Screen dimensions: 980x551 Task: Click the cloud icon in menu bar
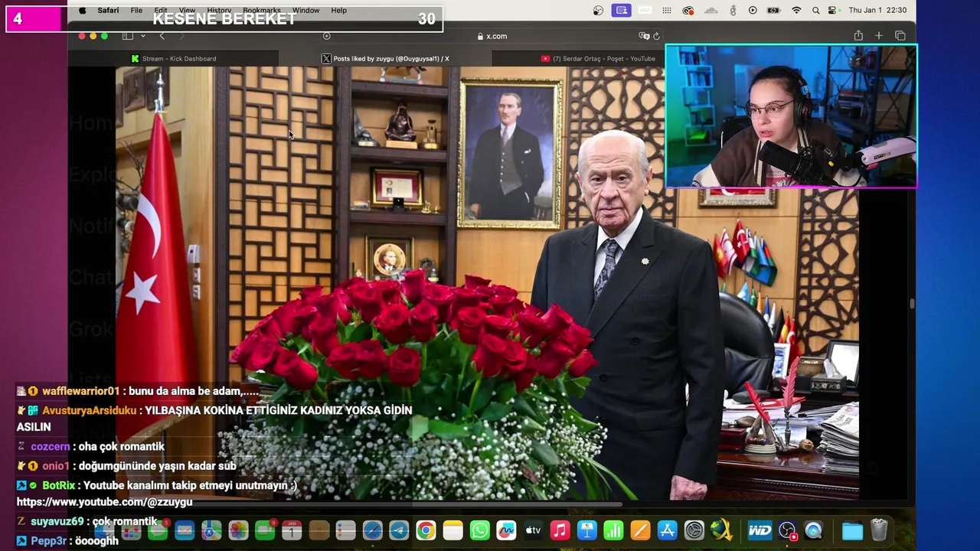click(710, 10)
